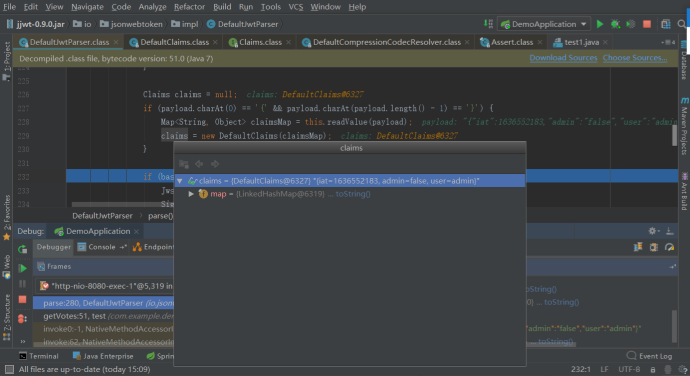Open the Refactor menu
Viewport: 690px width, 376px height.
tap(189, 7)
